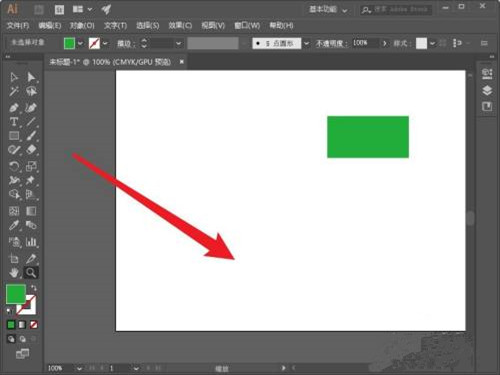The width and height of the screenshot is (500, 375).
Task: Reset default fill and stroke
Action: tap(9, 311)
